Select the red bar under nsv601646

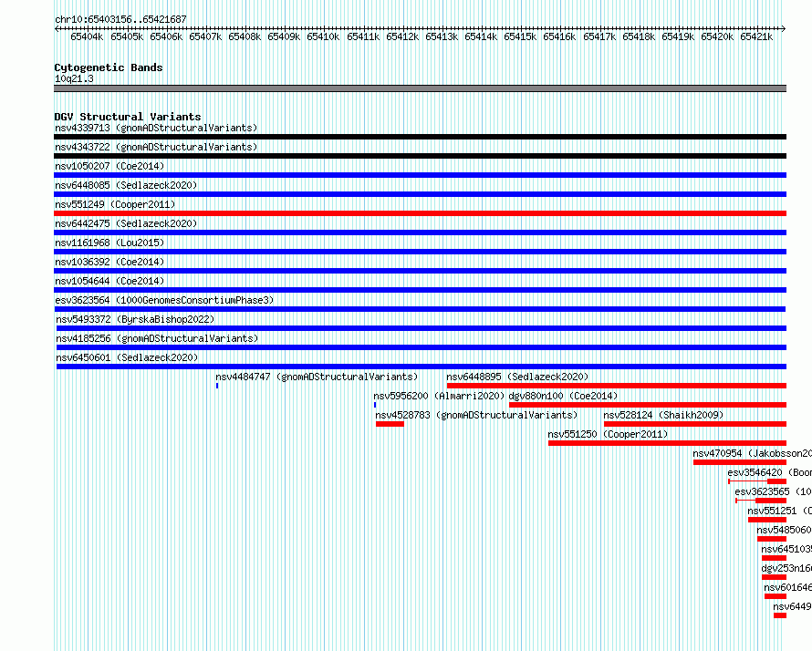(x=776, y=596)
